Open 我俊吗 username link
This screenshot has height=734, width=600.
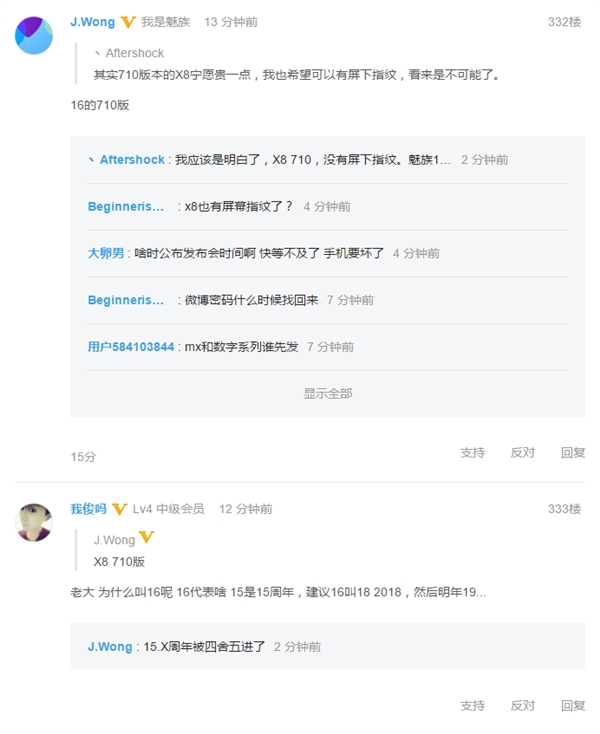(x=88, y=509)
